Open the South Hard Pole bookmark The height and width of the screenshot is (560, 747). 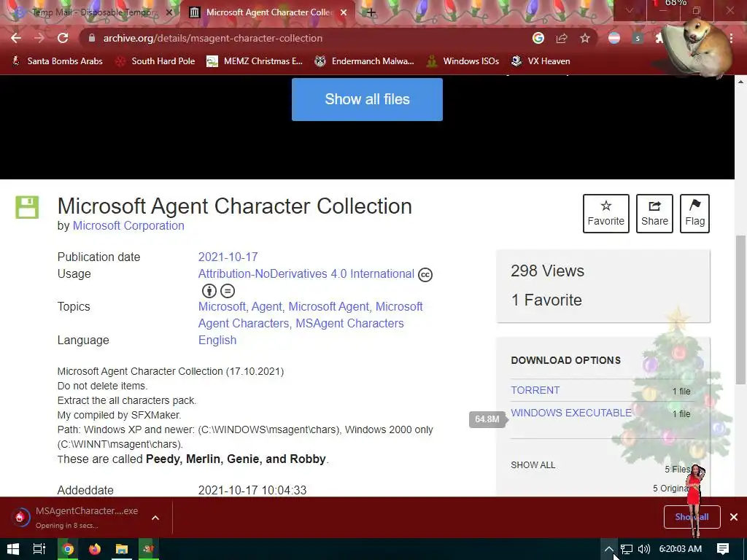click(x=155, y=61)
